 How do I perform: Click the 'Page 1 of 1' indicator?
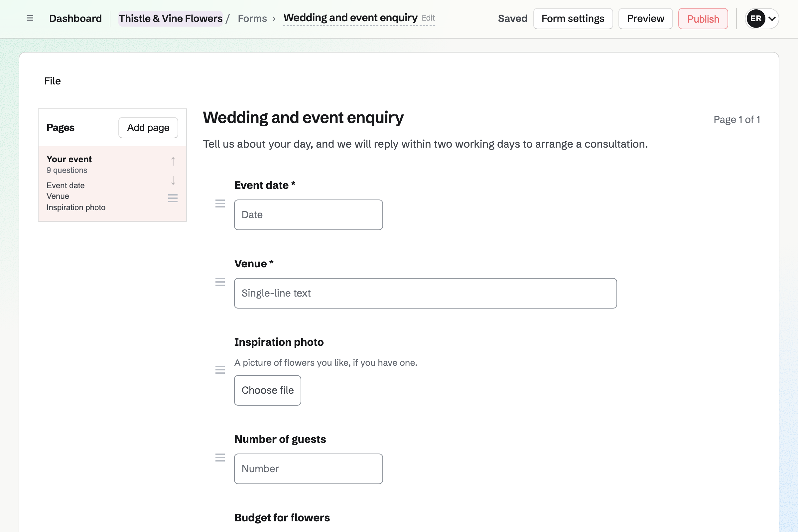coord(736,119)
